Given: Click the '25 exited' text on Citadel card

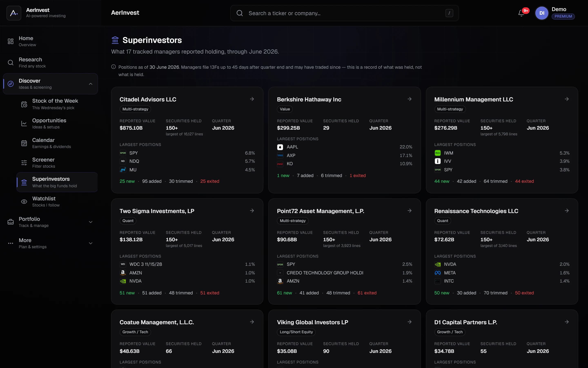Looking at the screenshot, I should (x=210, y=181).
